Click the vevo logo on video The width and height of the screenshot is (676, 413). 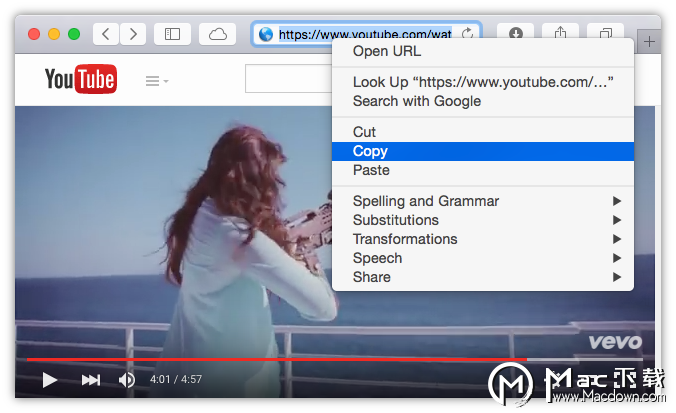coord(615,342)
